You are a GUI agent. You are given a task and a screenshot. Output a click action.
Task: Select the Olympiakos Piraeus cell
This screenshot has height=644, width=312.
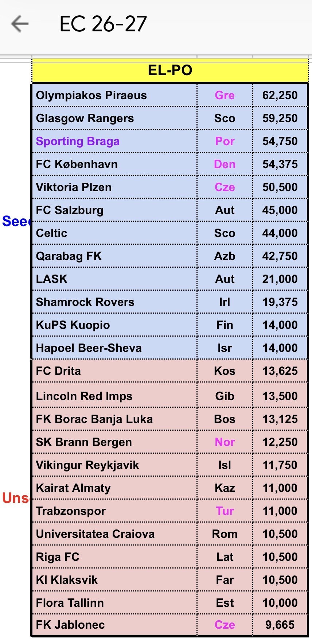pos(91,96)
